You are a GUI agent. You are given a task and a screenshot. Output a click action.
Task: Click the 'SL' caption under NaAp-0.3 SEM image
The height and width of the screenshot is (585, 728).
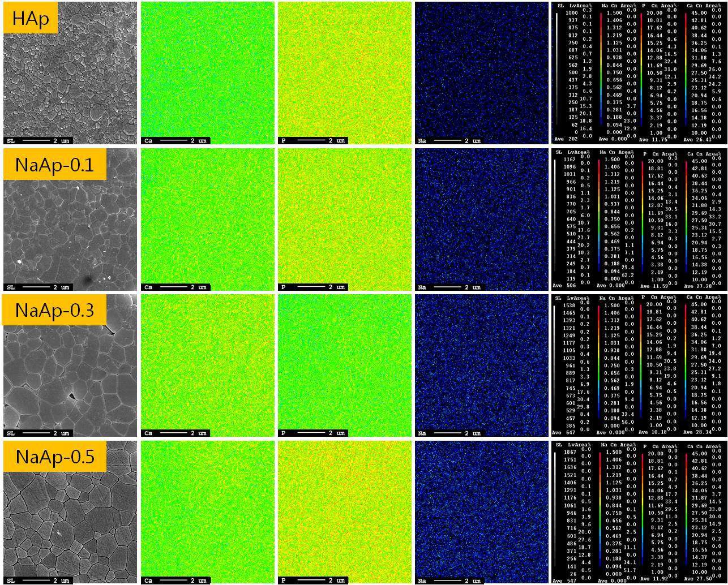(11, 433)
